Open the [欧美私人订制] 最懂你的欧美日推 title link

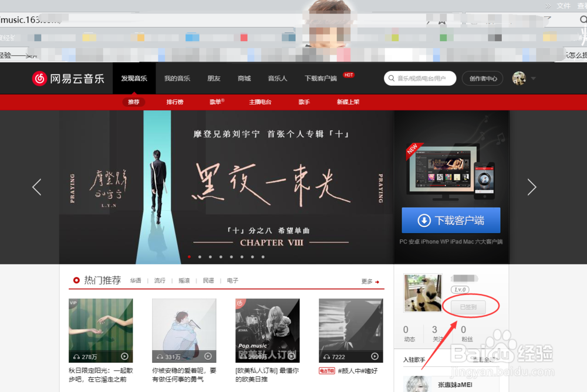click(x=267, y=375)
